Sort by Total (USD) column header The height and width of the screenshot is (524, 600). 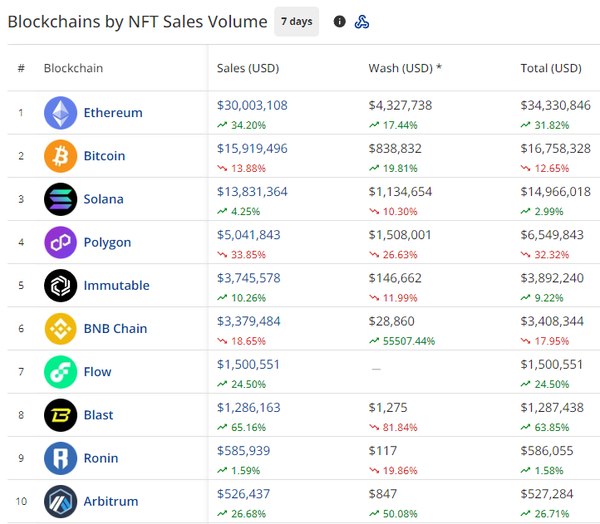click(x=551, y=68)
